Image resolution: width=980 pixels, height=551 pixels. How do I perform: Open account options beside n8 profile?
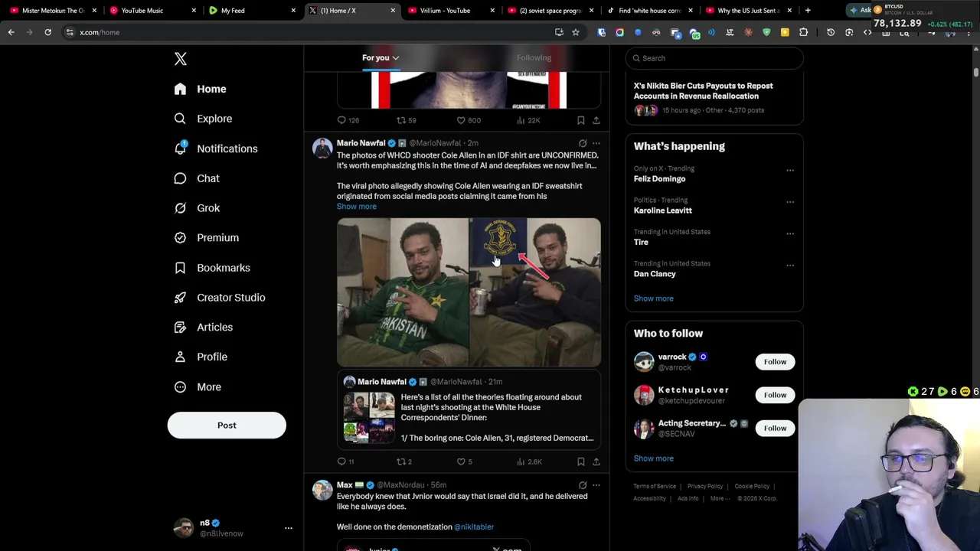289,528
